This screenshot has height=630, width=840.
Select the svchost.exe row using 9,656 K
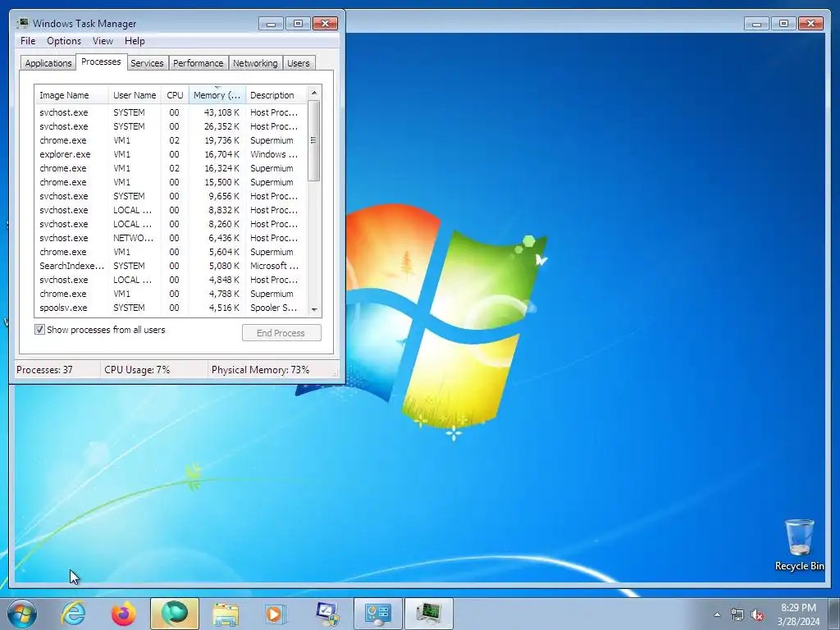tap(171, 196)
